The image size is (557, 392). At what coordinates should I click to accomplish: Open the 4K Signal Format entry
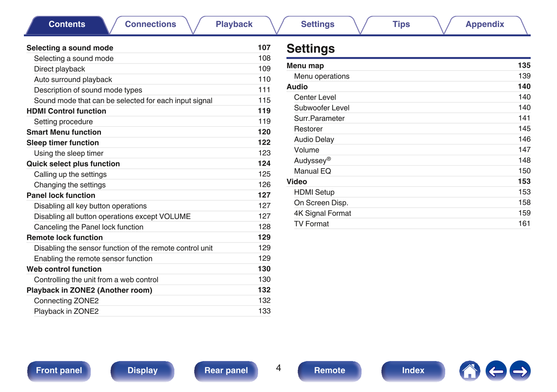tap(323, 213)
